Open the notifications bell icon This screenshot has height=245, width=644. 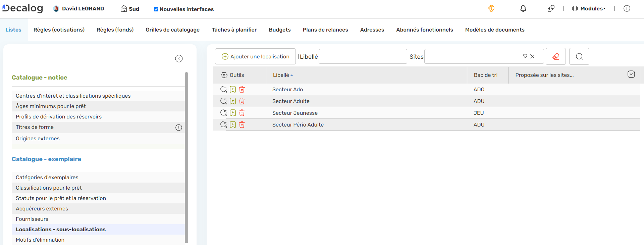pos(523,9)
